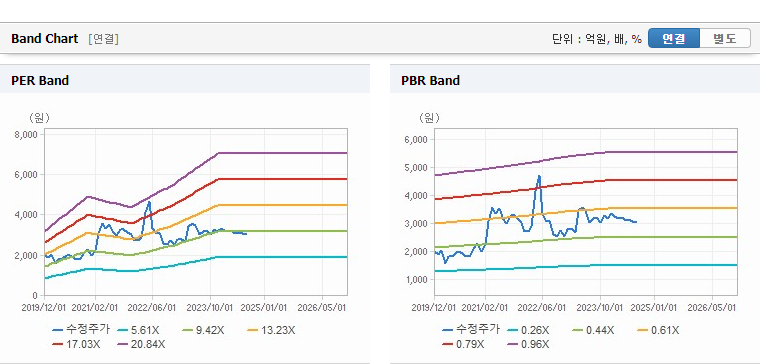Select the 연결 toggle button
This screenshot has height=364, width=760.
click(x=673, y=38)
